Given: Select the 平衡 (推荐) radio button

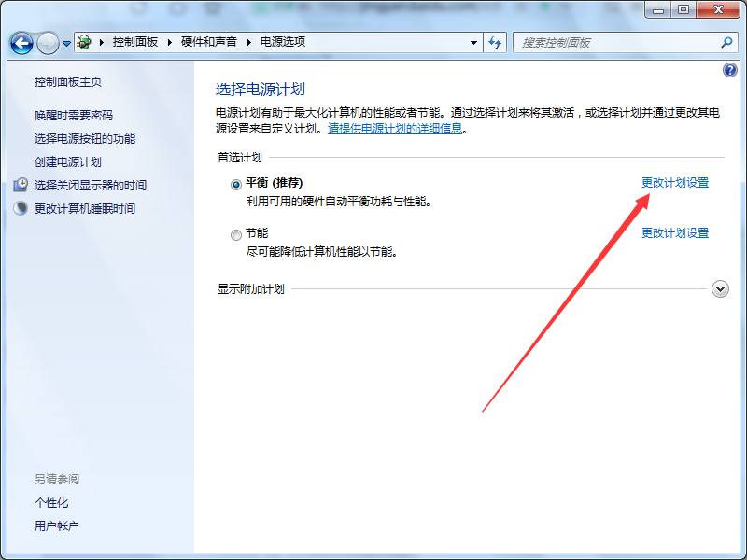Looking at the screenshot, I should coord(236,184).
